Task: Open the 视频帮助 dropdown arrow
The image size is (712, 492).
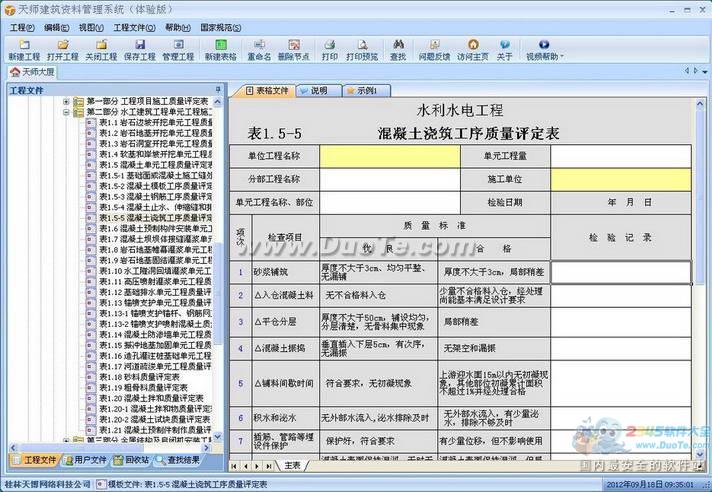Action: pos(562,56)
